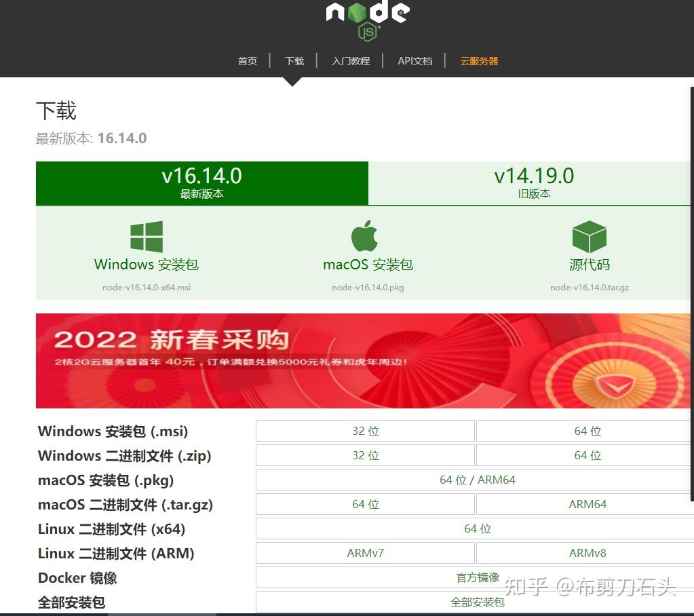This screenshot has height=616, width=694.
Task: Open the 下载 navigation item
Action: (294, 60)
